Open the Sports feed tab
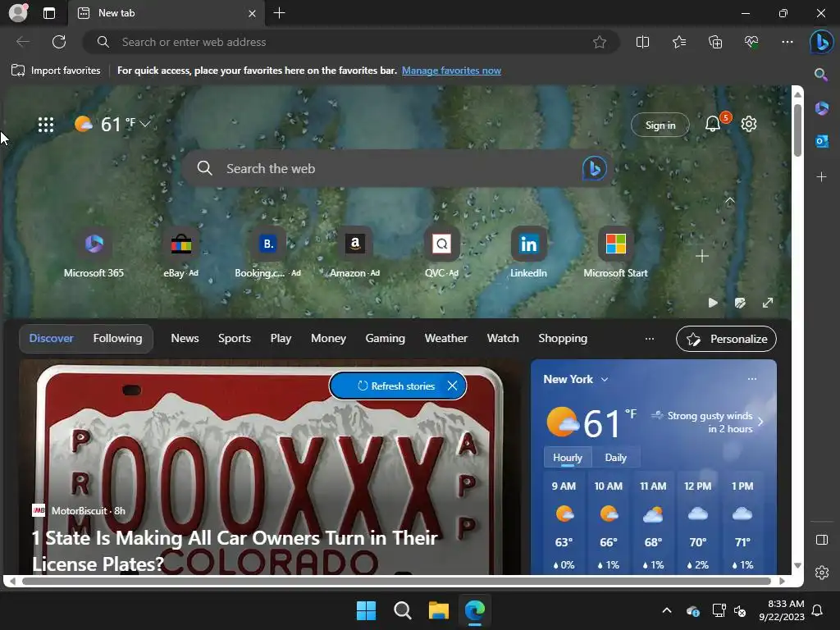Viewport: 840px width, 630px height. (x=234, y=338)
